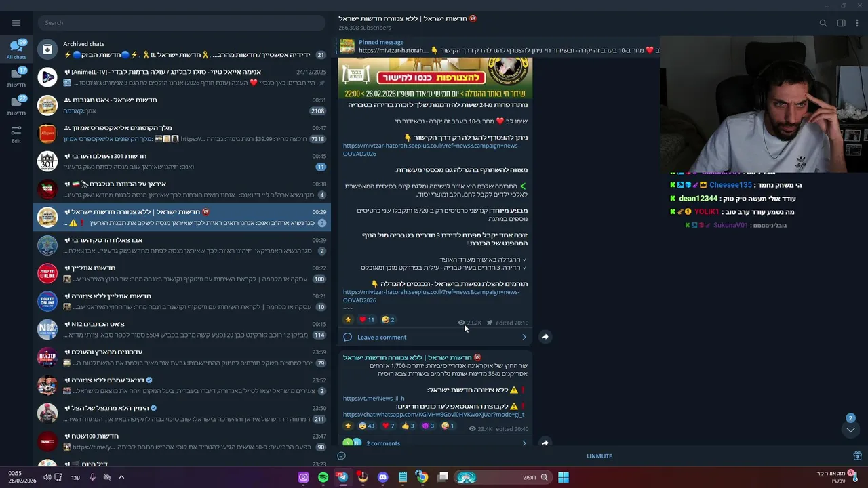This screenshot has height=488, width=868.
Task: Click the Search chats input field
Action: pos(182,23)
